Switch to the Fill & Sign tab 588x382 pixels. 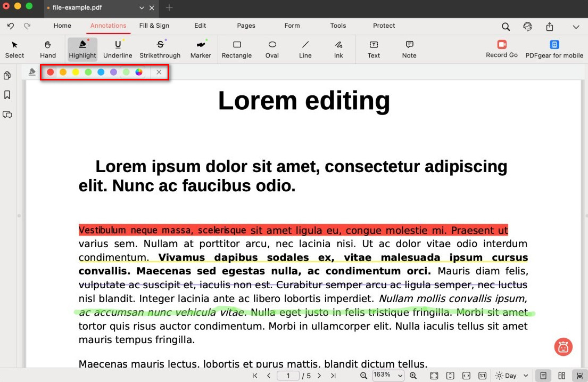(x=154, y=26)
